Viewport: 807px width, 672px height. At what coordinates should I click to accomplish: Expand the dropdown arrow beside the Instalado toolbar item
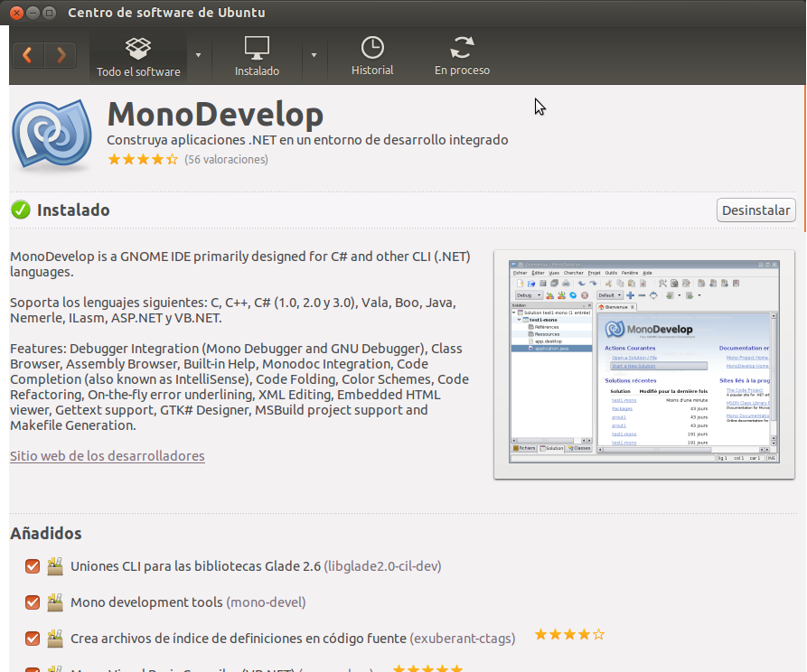click(x=314, y=55)
